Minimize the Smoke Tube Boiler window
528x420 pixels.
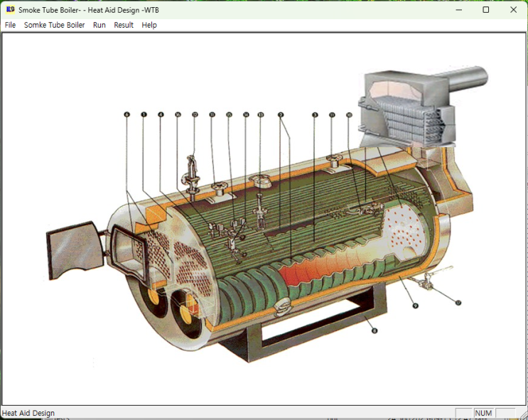tap(458, 10)
